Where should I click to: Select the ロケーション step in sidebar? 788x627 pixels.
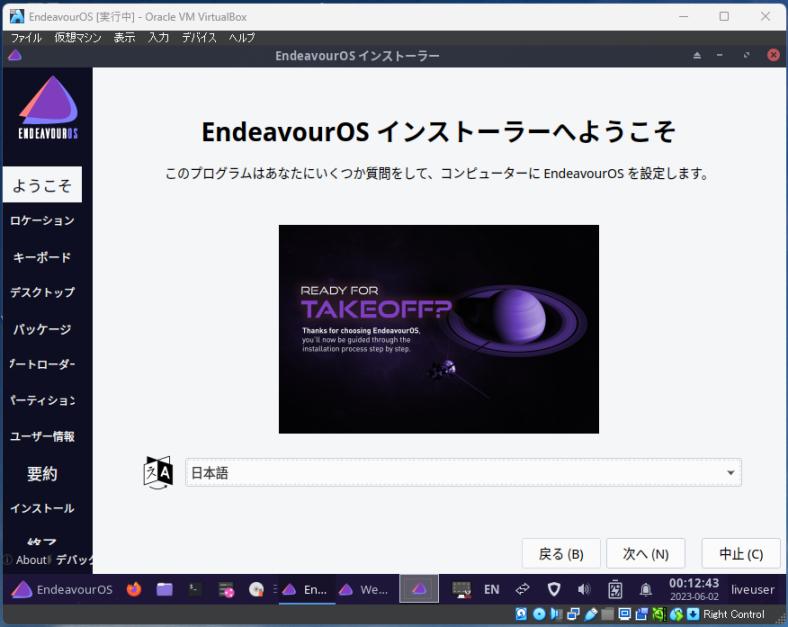42,221
